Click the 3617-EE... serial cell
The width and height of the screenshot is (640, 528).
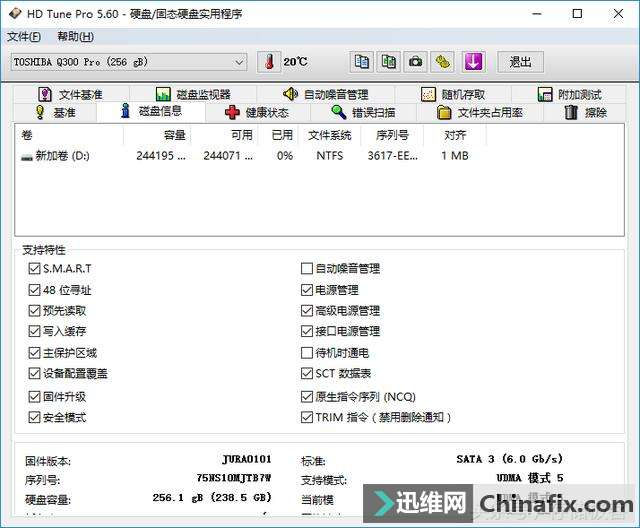pyautogui.click(x=393, y=156)
